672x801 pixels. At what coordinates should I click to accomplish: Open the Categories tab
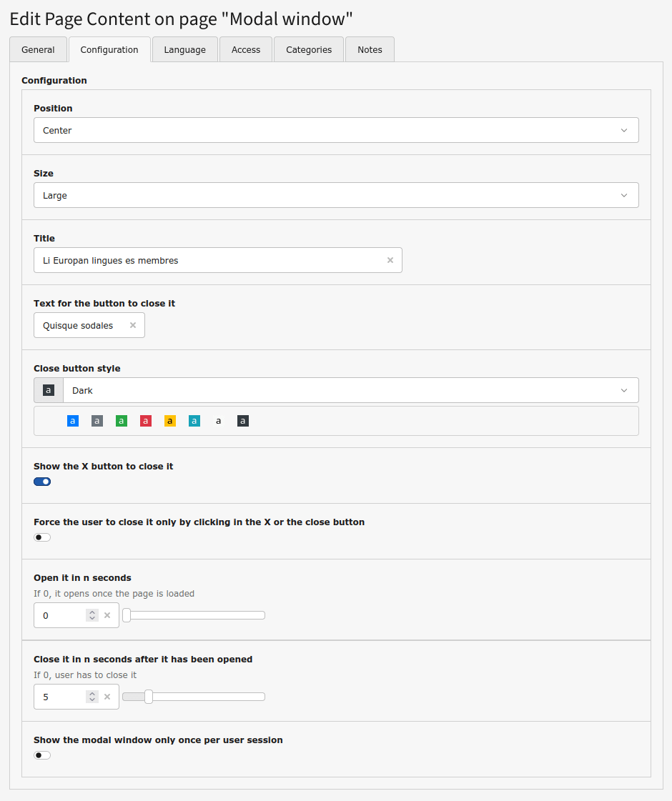click(x=309, y=50)
